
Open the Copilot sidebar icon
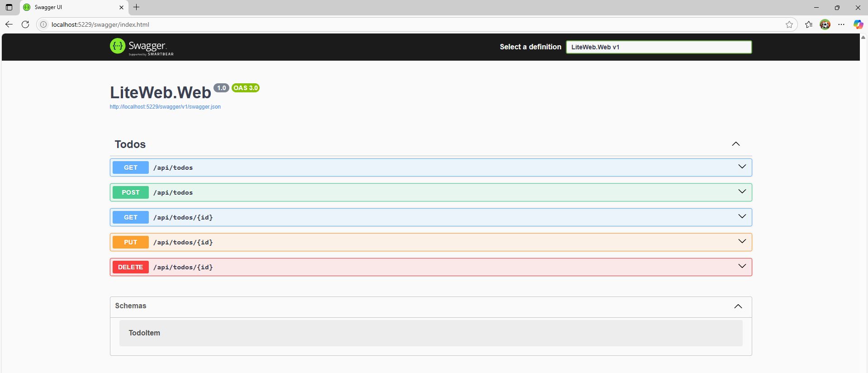[x=858, y=24]
